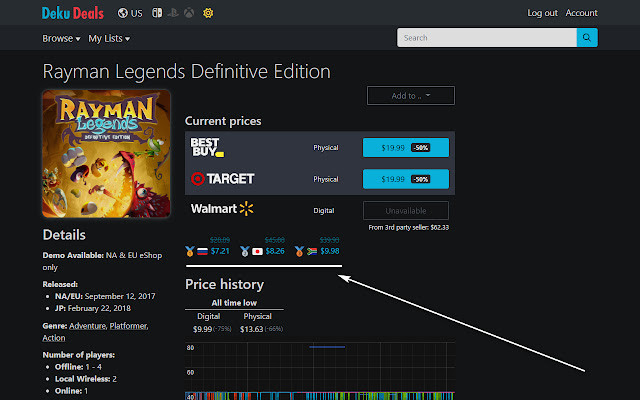Expand the My Lists dropdown menu
Viewport: 640px width, 400px height.
tap(109, 38)
